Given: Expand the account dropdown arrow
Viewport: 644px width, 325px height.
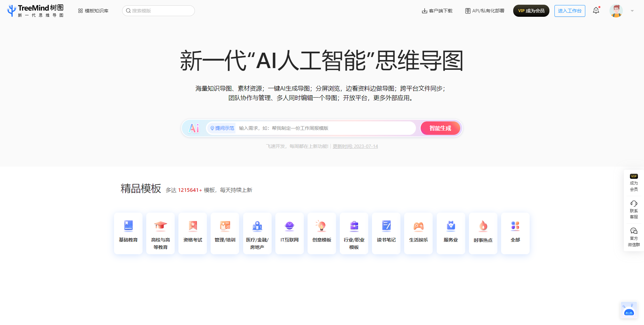Looking at the screenshot, I should click(632, 11).
